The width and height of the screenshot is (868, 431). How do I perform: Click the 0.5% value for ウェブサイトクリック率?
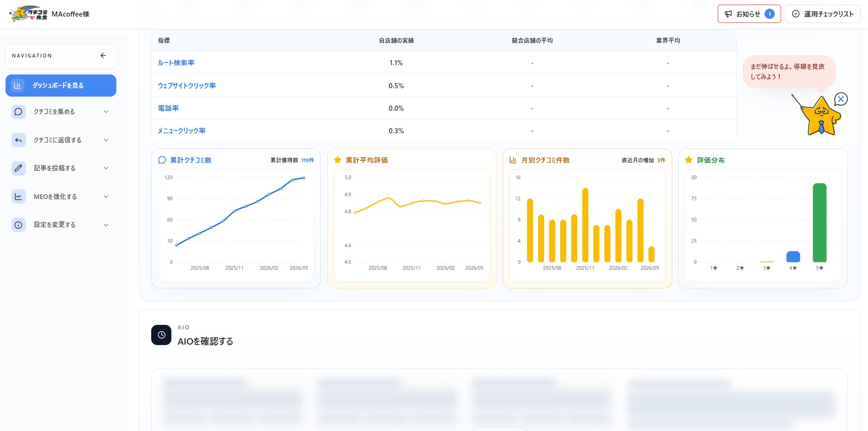(x=396, y=86)
